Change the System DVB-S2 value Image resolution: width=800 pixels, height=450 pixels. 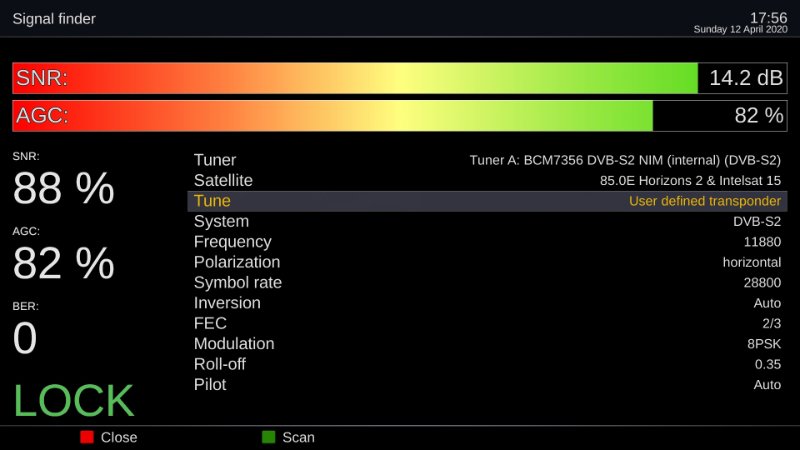[756, 222]
